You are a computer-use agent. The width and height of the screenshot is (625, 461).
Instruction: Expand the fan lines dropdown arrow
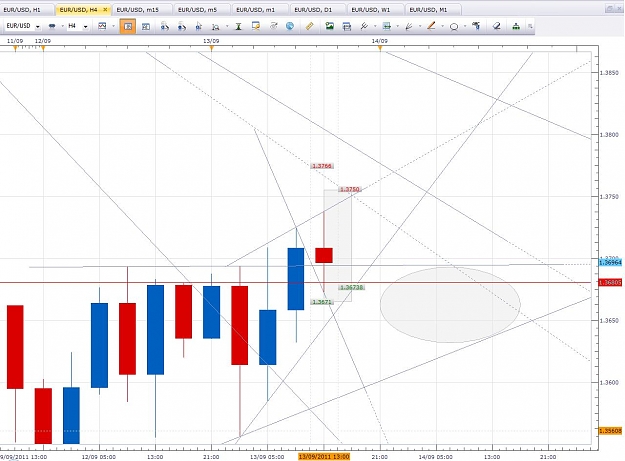point(420,26)
